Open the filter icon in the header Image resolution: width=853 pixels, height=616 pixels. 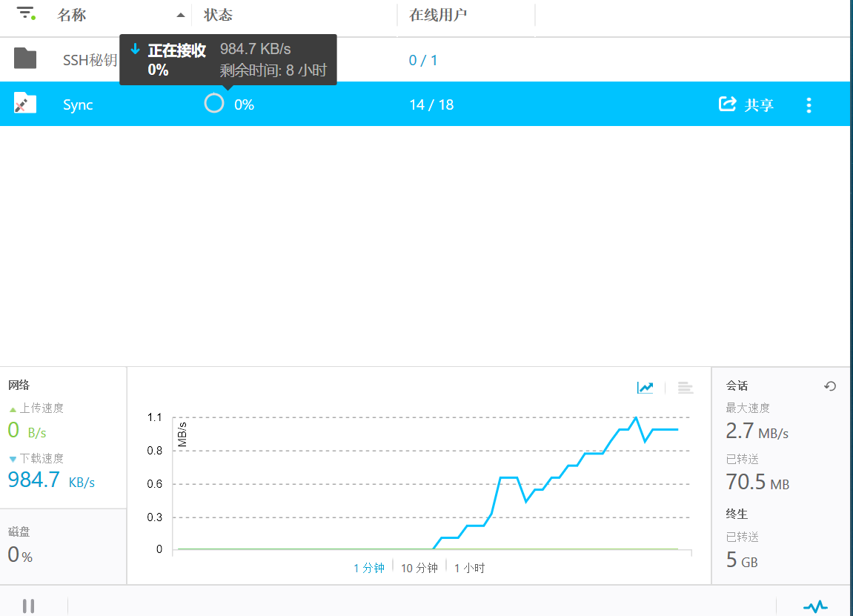point(26,14)
